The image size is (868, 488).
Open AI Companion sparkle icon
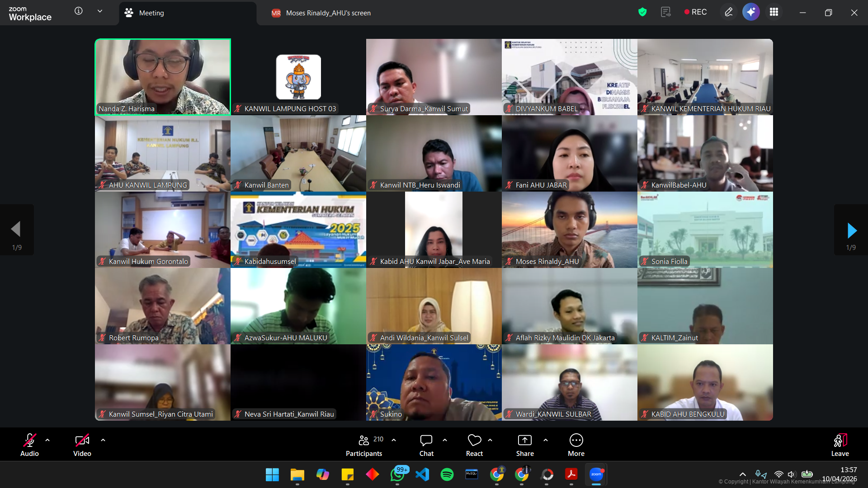tap(751, 12)
